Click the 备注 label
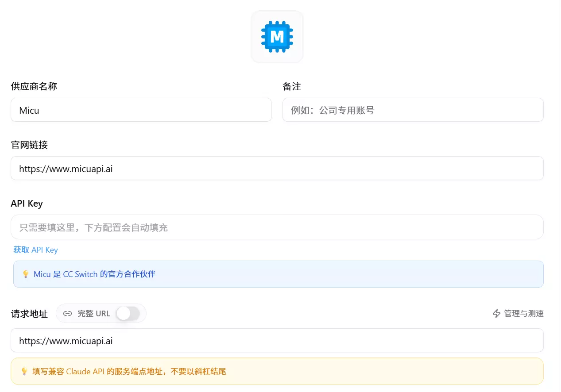The height and width of the screenshot is (392, 561). pos(292,86)
